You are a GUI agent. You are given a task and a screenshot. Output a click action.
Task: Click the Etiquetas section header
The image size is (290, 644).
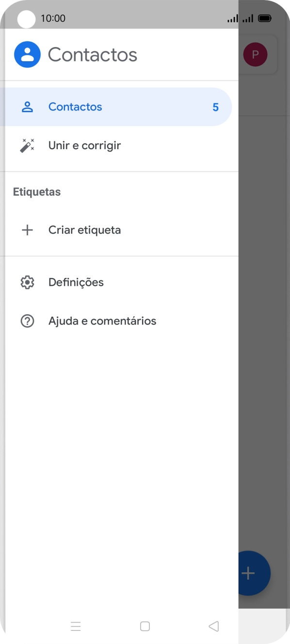point(36,192)
